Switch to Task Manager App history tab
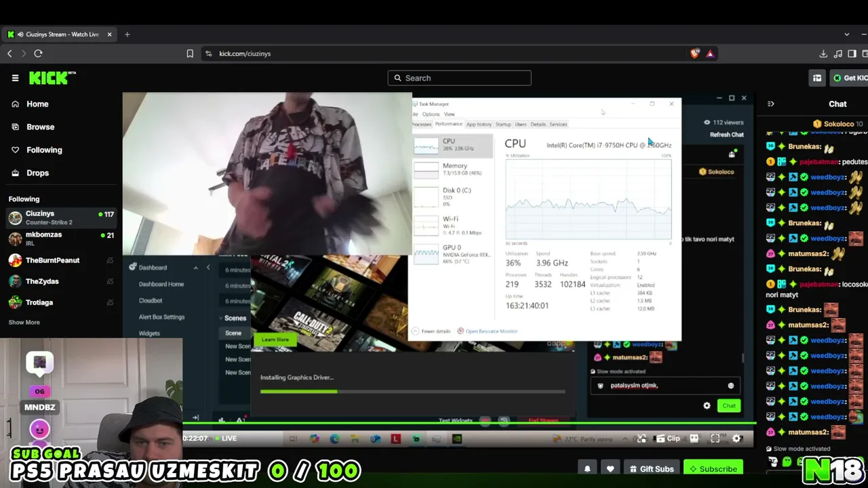 point(479,124)
